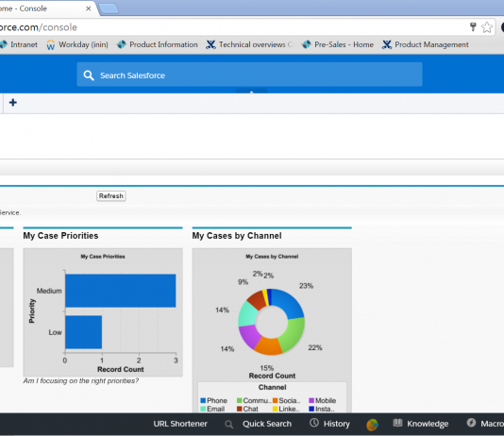Viewport: 504px width, 436px height.
Task: Click the Product Information bookmark favicon
Action: tap(122, 44)
